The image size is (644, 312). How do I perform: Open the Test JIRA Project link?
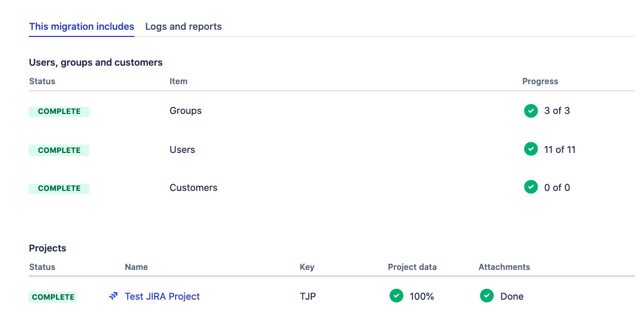point(162,297)
